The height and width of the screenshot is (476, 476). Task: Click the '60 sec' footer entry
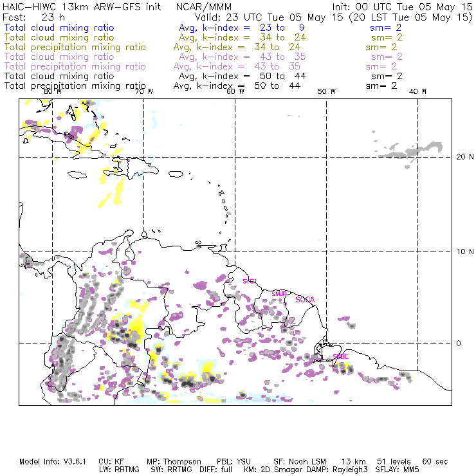[435, 462]
